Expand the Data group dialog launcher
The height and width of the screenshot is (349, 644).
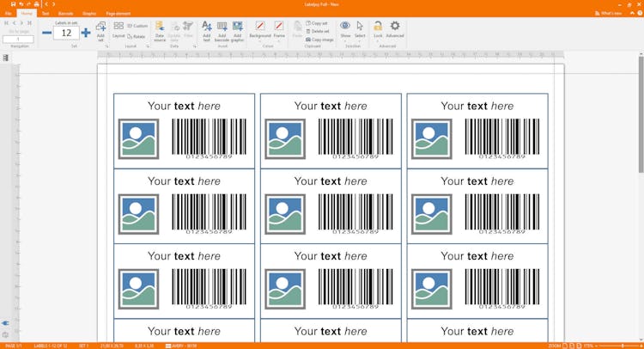point(195,46)
